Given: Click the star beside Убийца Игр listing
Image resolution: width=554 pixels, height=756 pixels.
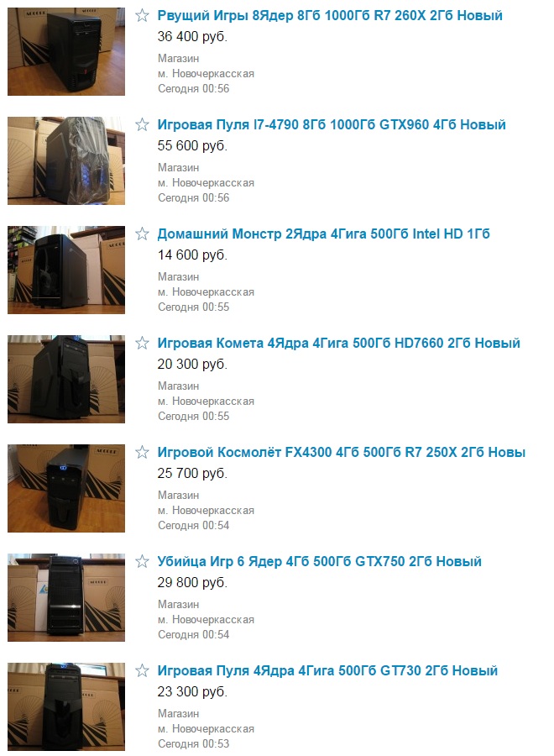Looking at the screenshot, I should 142,561.
